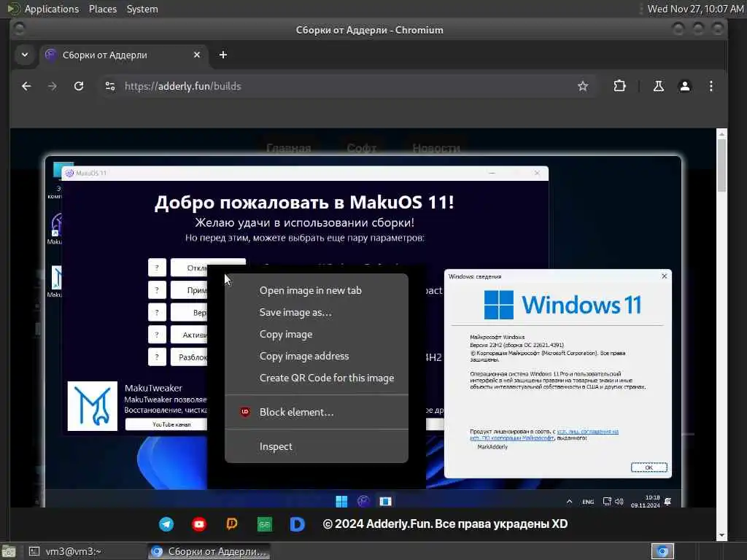Select Create QR Code for this image
This screenshot has width=747, height=560.
click(x=317, y=378)
